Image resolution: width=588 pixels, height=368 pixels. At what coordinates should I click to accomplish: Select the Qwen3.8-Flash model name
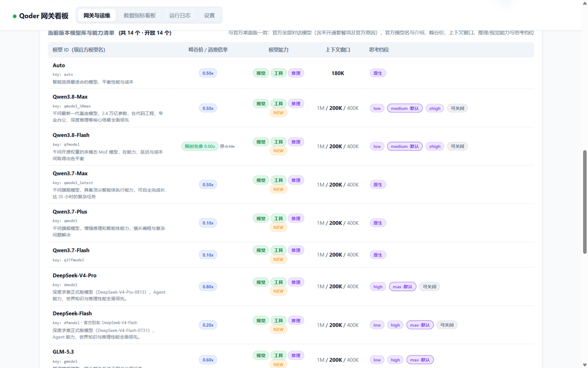click(x=71, y=135)
